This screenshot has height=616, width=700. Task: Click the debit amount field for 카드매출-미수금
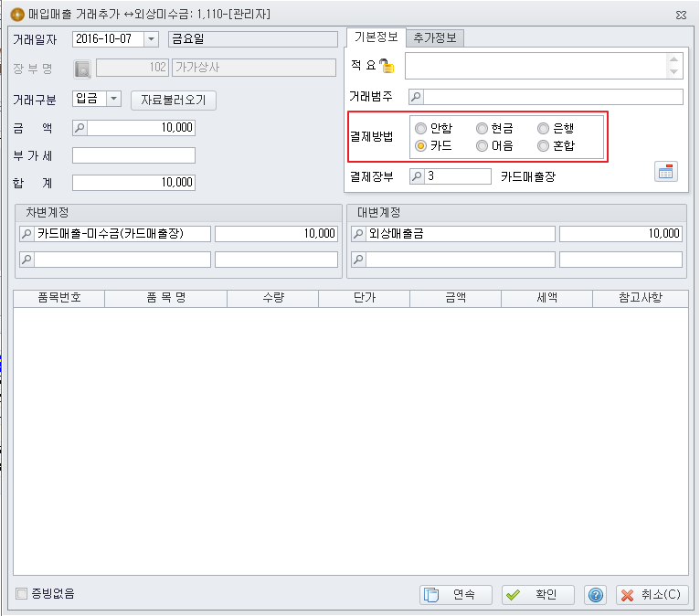pos(276,233)
